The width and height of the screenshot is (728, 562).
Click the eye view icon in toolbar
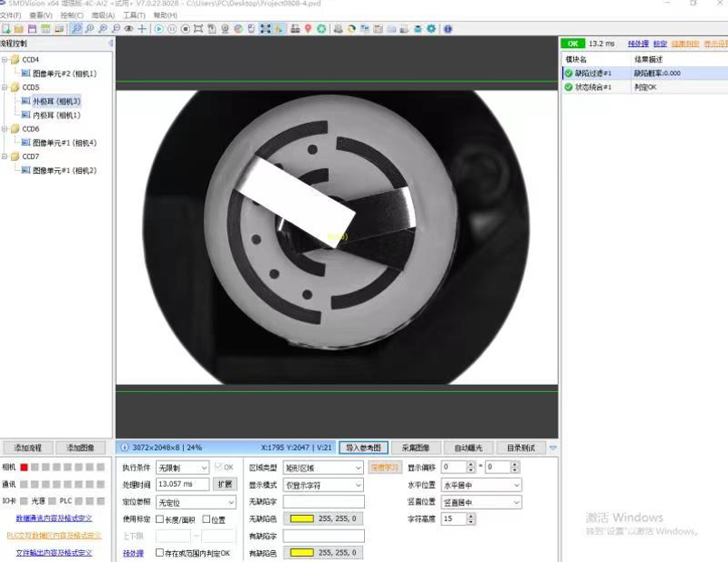[129, 29]
